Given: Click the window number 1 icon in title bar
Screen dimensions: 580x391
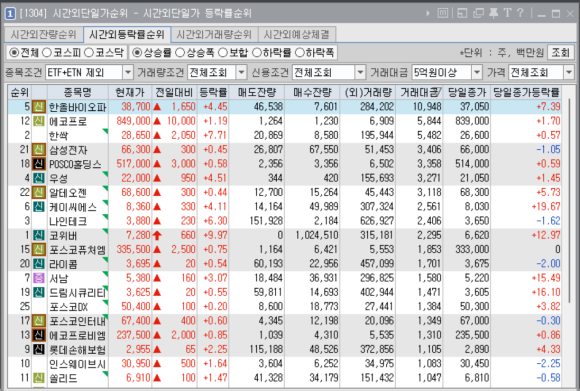Looking at the screenshot, I should point(10,14).
